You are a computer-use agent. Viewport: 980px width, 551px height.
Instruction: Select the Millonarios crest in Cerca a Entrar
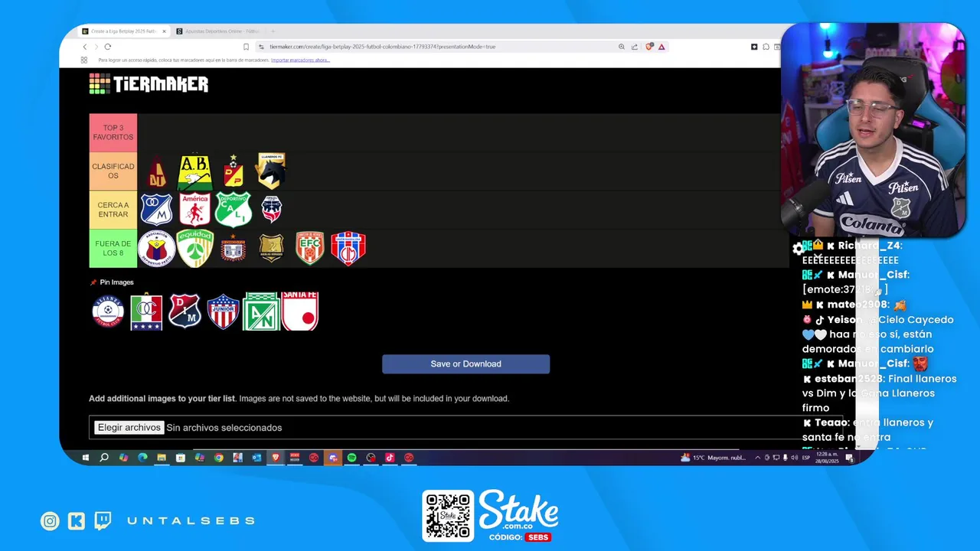pyautogui.click(x=156, y=210)
